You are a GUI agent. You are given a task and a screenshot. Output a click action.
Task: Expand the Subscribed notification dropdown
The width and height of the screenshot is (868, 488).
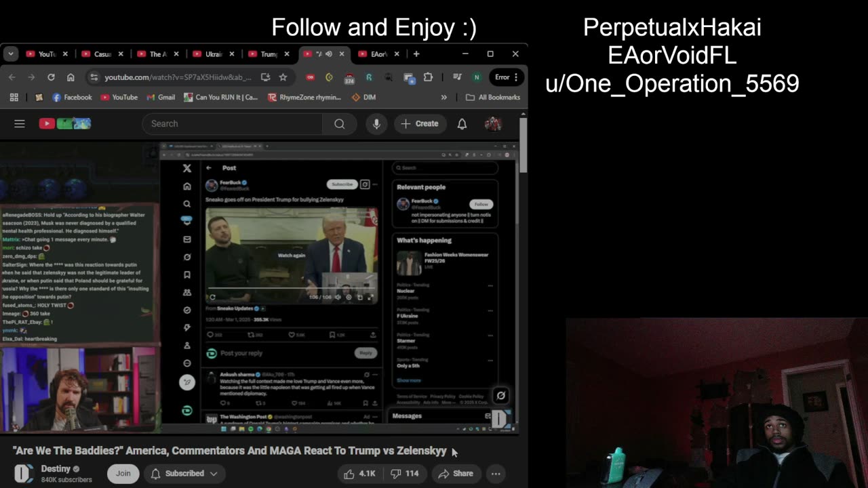[184, 473]
